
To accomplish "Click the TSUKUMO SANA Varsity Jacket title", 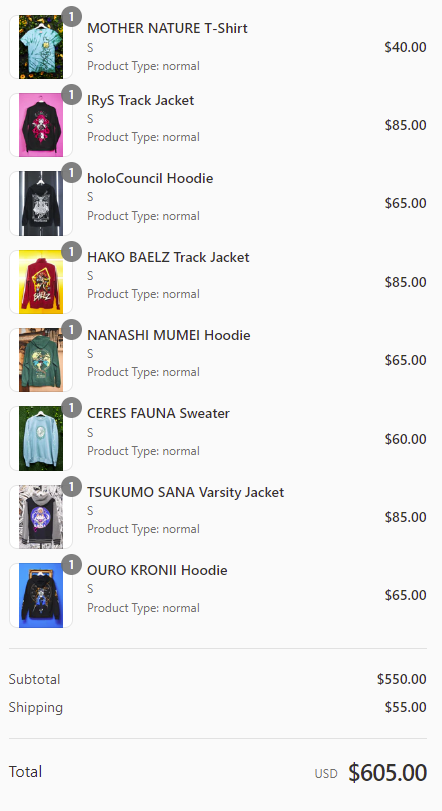I will [x=186, y=492].
